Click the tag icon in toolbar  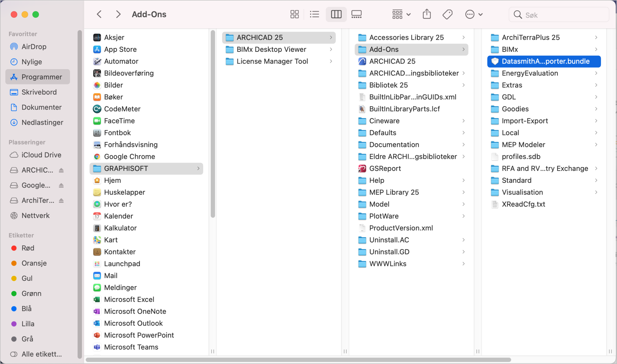click(x=447, y=14)
